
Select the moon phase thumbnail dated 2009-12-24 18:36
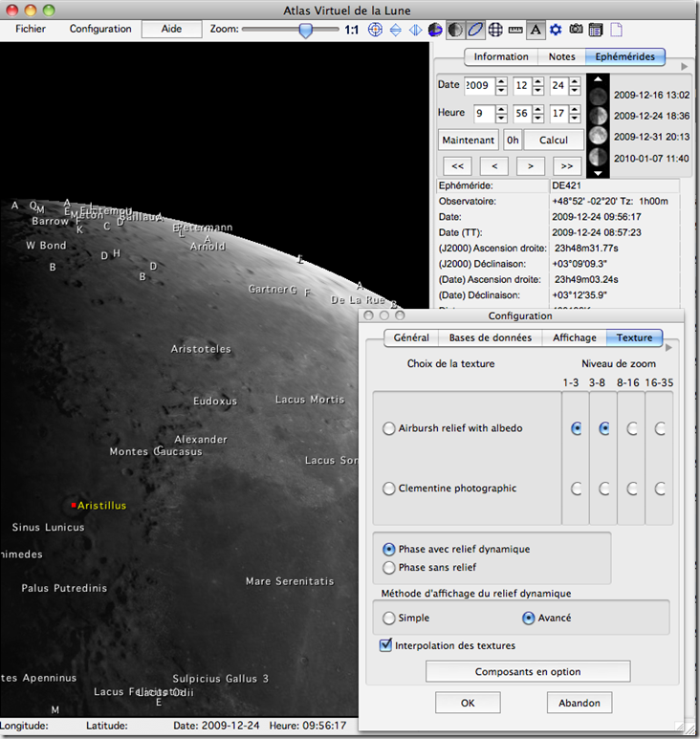598,116
